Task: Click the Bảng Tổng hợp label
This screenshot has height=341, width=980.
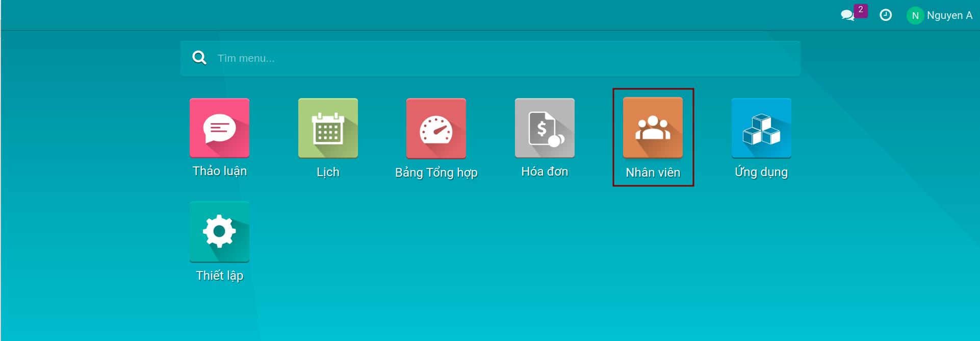Action: pos(436,173)
